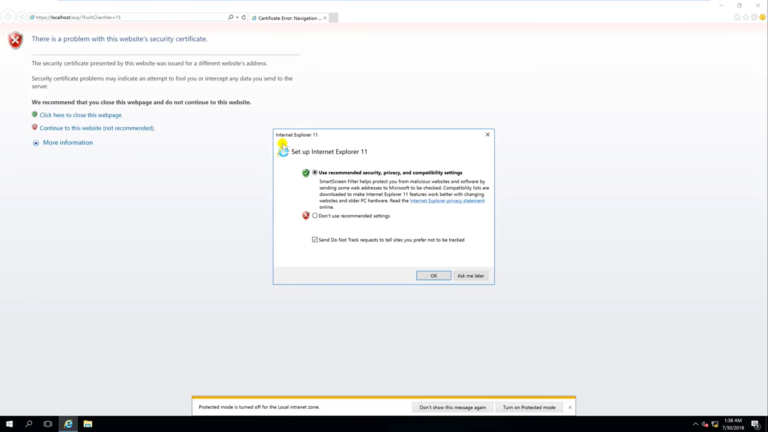Click the Ask me later button
This screenshot has height=432, width=768.
click(471, 276)
